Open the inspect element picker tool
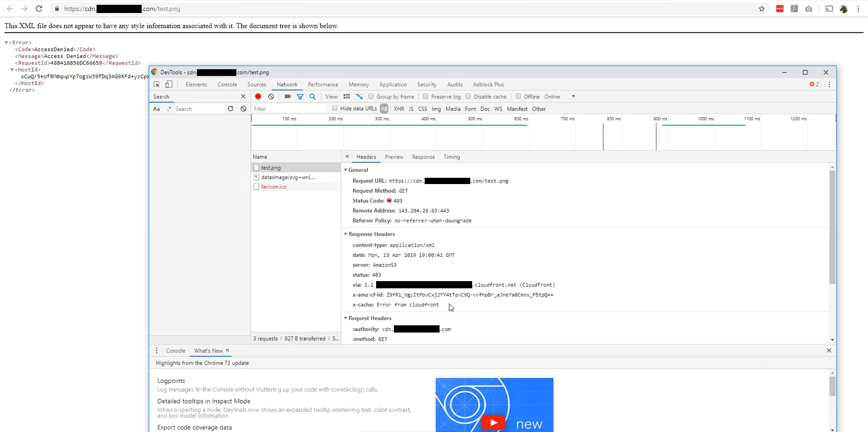Viewport: 868px width, 432px height. [x=157, y=85]
